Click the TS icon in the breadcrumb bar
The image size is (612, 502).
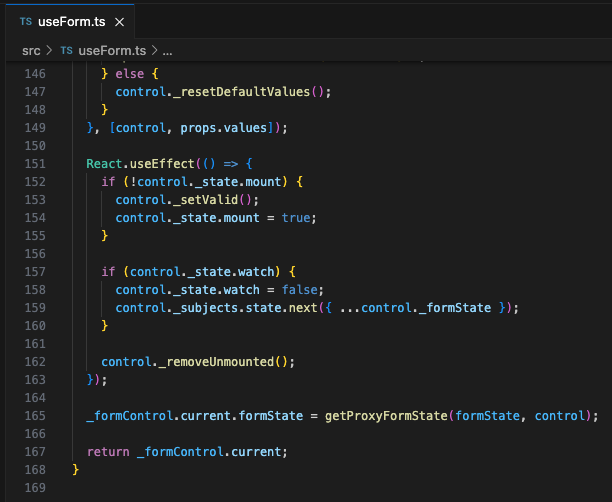click(x=66, y=50)
